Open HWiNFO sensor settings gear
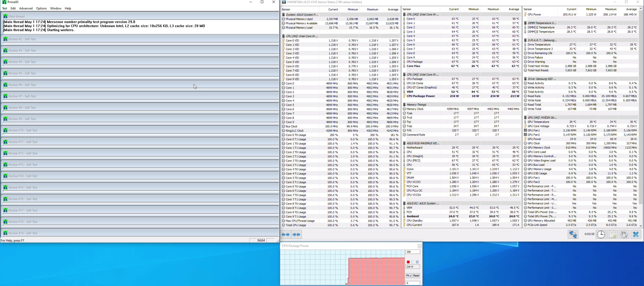 tap(624, 234)
